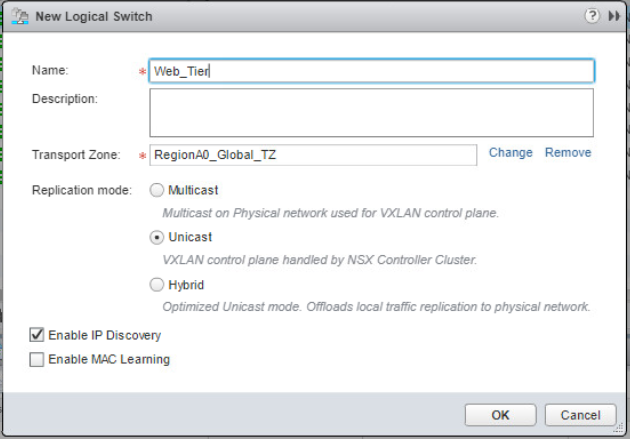The height and width of the screenshot is (439, 630).
Task: Select Multicast replication mode
Action: (x=157, y=190)
